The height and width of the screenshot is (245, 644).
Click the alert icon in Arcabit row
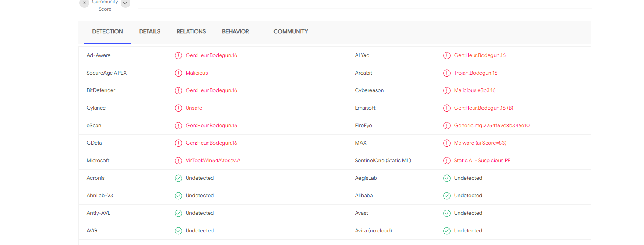(447, 73)
